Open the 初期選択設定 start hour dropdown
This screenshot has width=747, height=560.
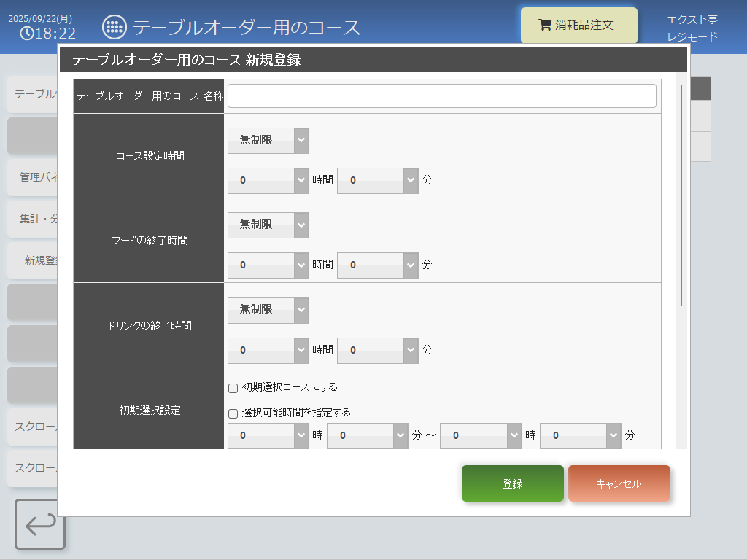coord(268,436)
